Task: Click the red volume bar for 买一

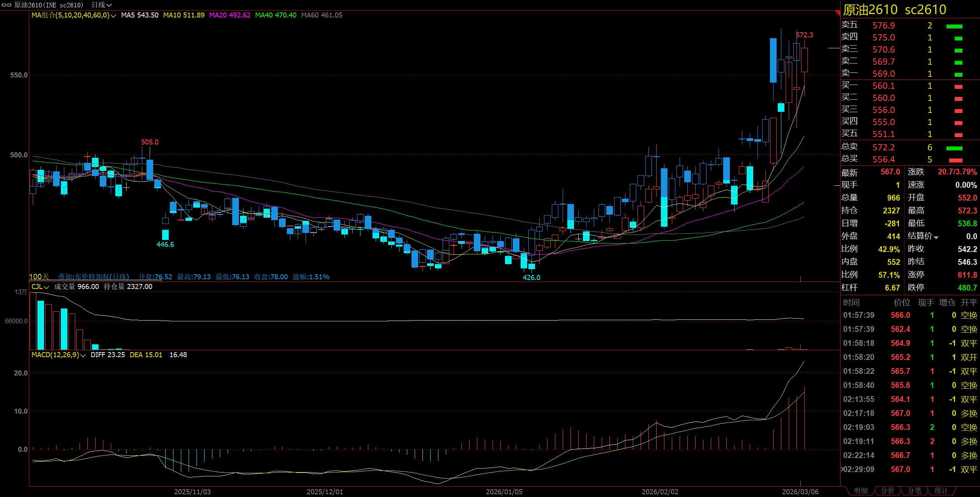Action: pyautogui.click(x=958, y=86)
